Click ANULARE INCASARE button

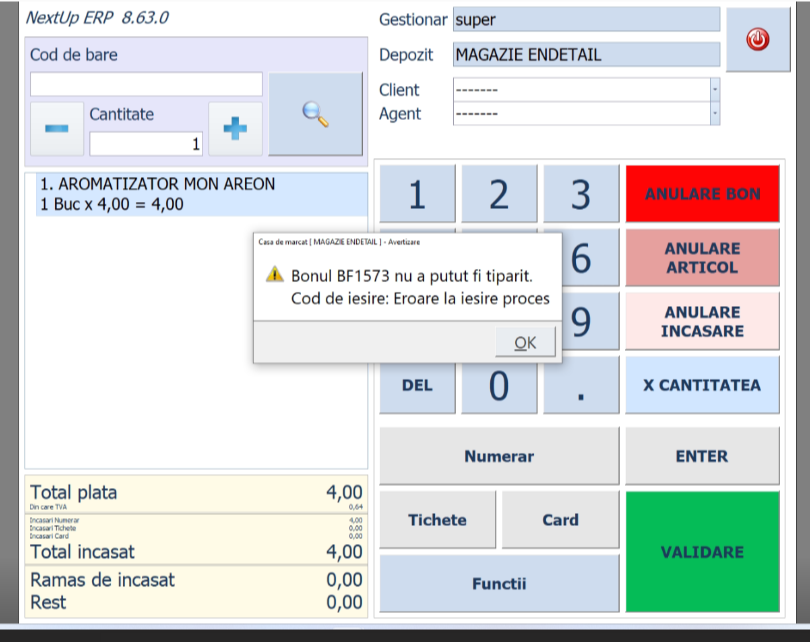pyautogui.click(x=702, y=322)
